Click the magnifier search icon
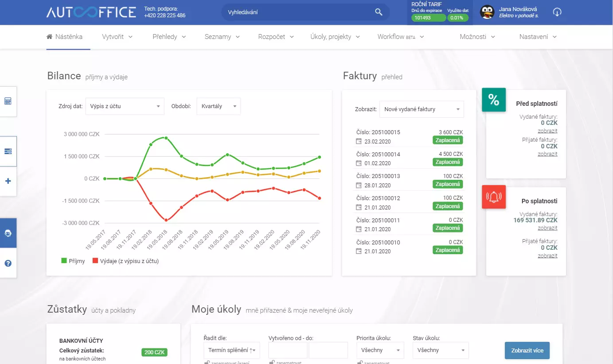Image resolution: width=613 pixels, height=364 pixels. (379, 12)
